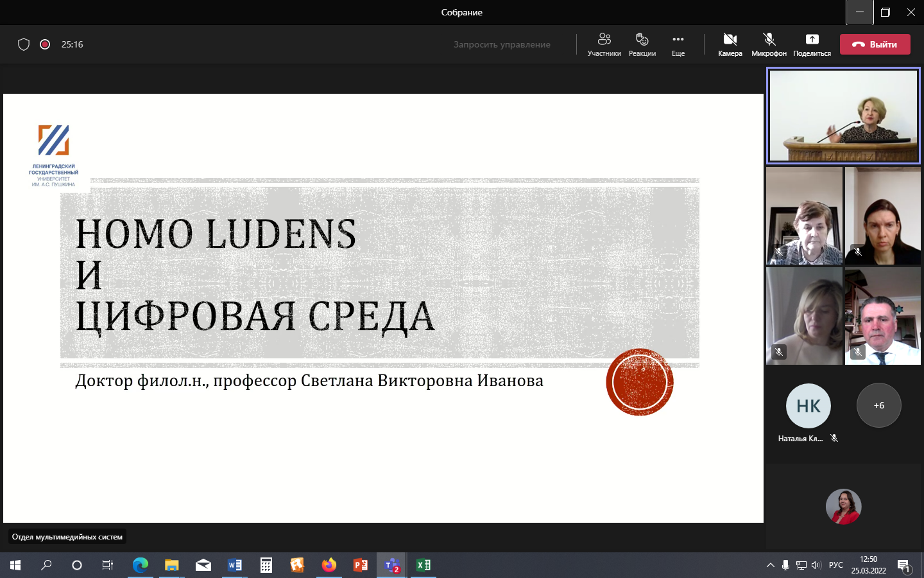Select the speaker's video thumbnail at podium
This screenshot has width=924, height=578.
(x=843, y=116)
